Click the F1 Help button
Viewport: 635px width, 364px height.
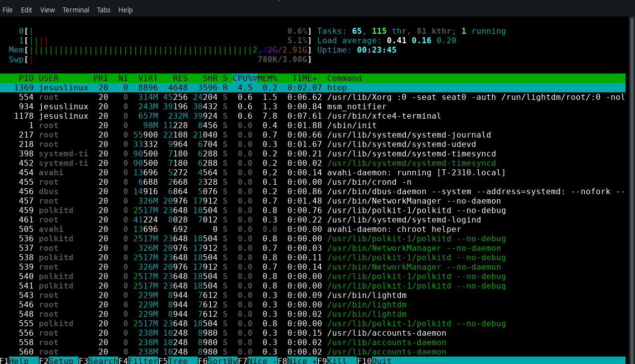coord(19,361)
